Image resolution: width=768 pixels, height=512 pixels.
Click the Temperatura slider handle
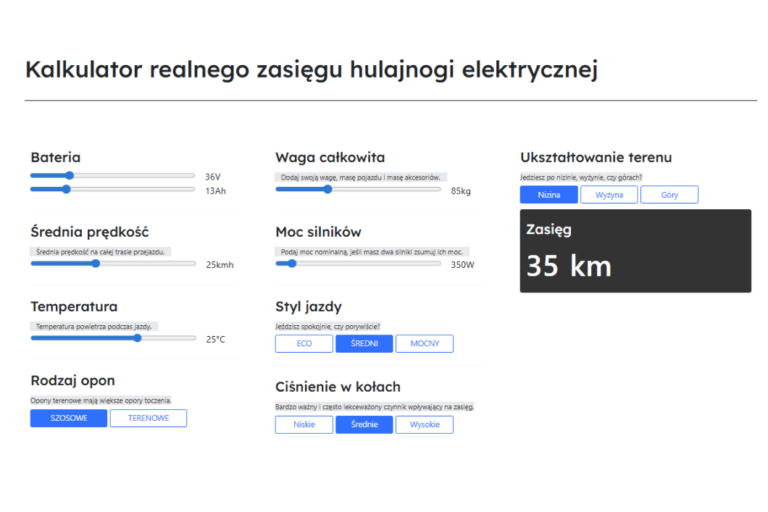click(x=138, y=338)
